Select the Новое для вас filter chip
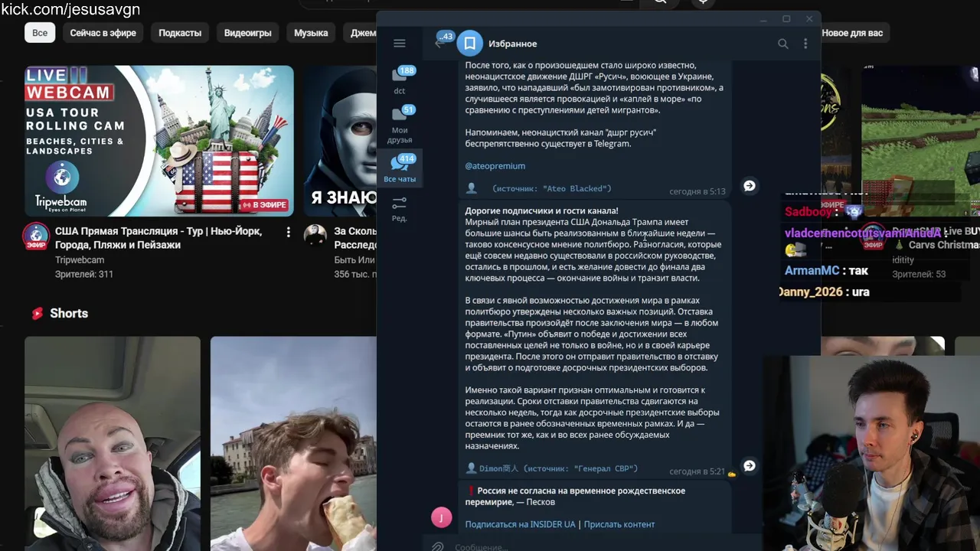 [x=852, y=33]
